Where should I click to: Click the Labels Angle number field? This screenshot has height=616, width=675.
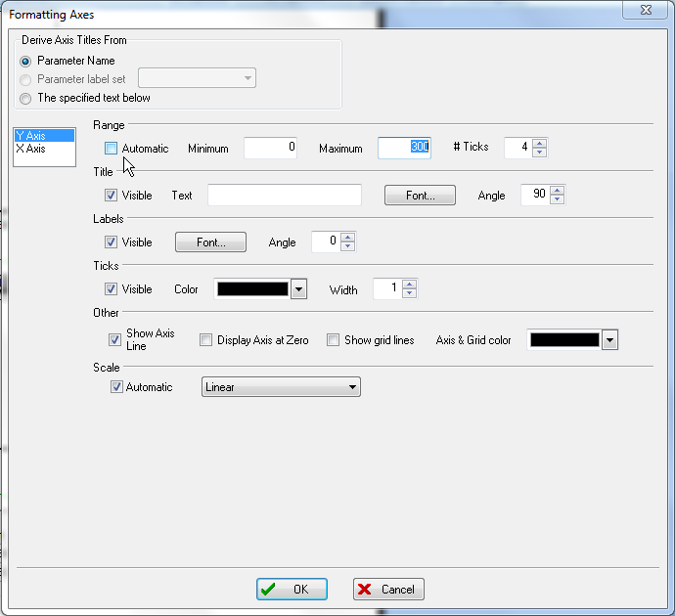(327, 242)
